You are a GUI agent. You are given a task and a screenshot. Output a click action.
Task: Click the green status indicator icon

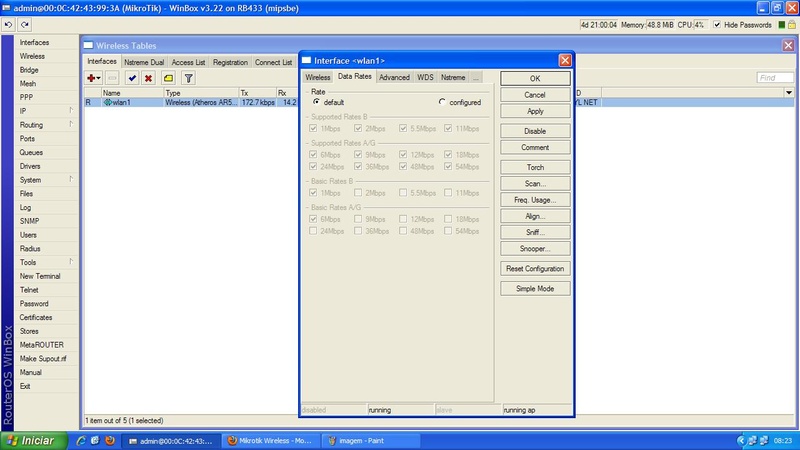[782, 24]
